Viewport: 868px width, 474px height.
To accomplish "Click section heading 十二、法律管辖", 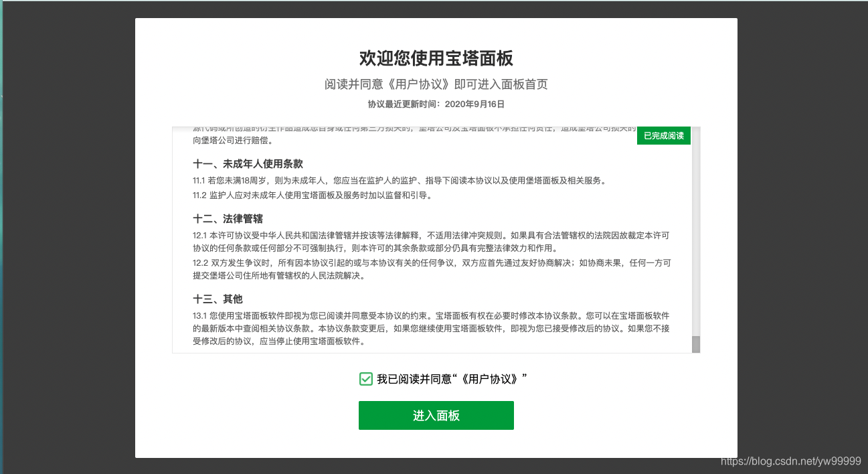I will [x=228, y=219].
